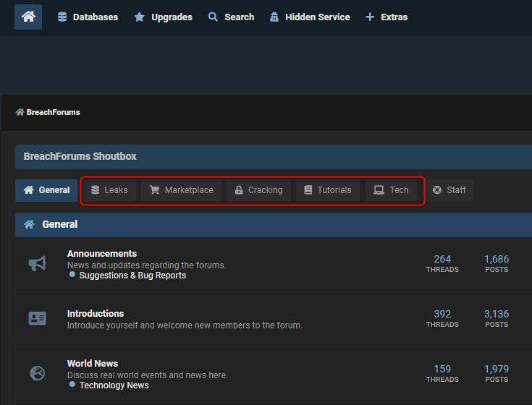Click the home icon button in navbar
This screenshot has width=532, height=405.
(x=28, y=17)
